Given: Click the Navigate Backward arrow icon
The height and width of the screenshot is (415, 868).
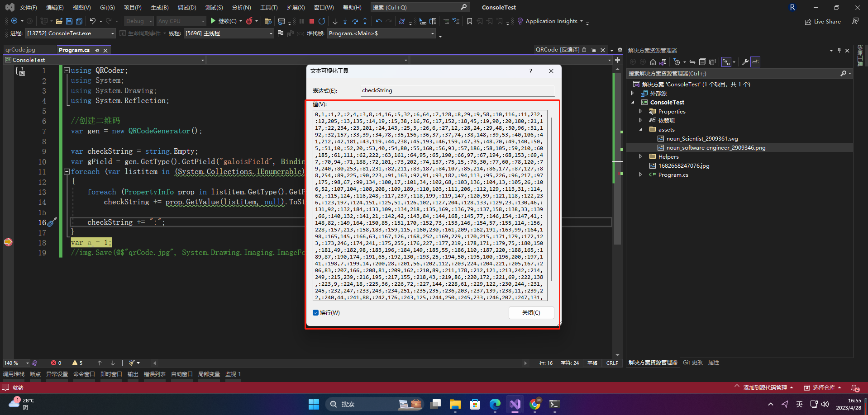Looking at the screenshot, I should (x=14, y=21).
